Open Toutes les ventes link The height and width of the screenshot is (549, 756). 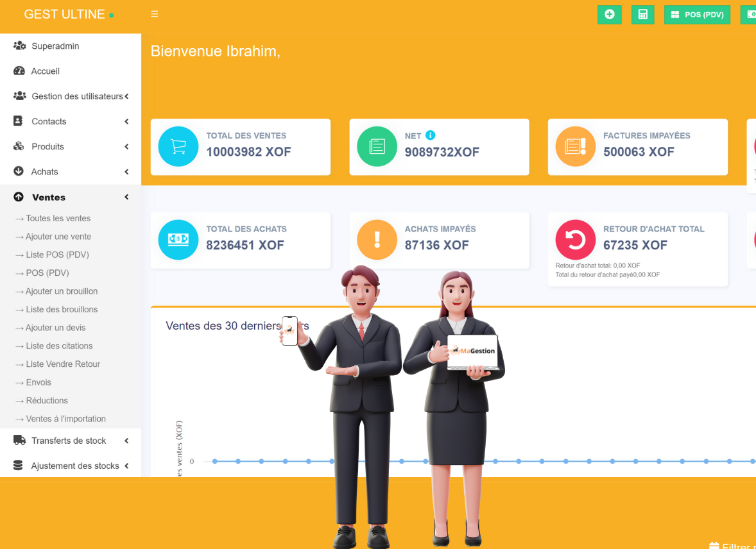(58, 218)
